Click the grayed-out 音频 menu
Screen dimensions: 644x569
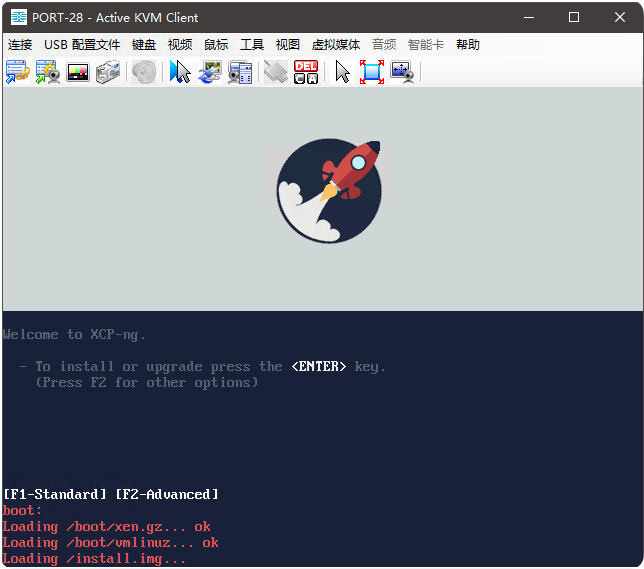(384, 44)
